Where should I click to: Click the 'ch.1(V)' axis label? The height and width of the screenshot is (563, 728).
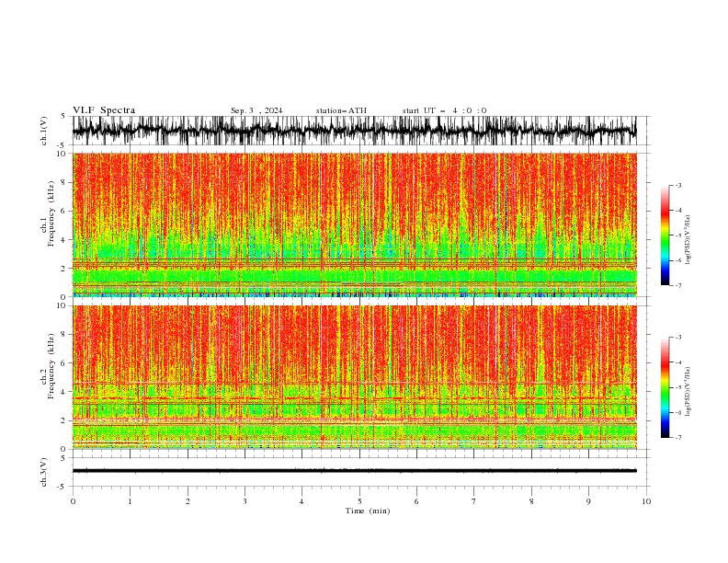[x=44, y=131]
